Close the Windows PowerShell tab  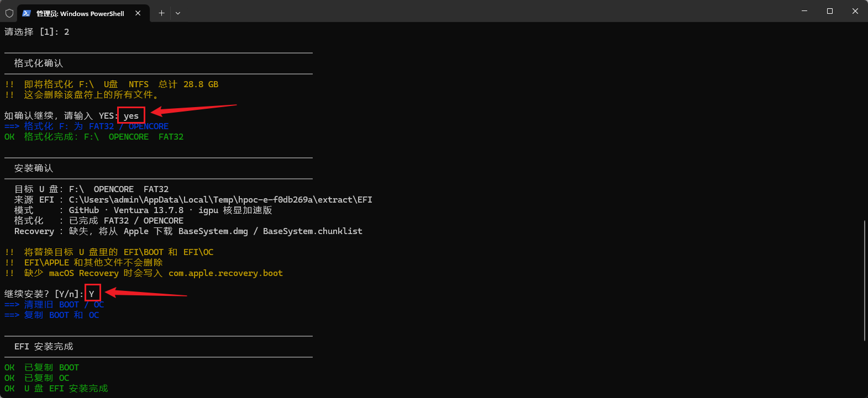click(x=138, y=13)
